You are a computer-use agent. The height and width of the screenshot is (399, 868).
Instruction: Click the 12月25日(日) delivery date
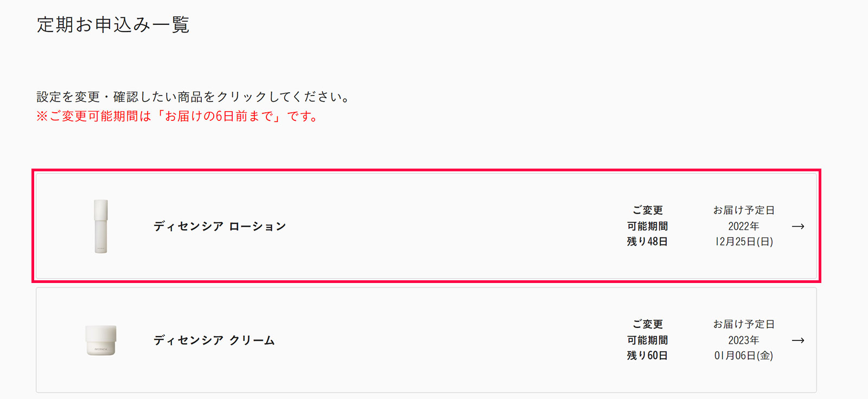pos(744,241)
